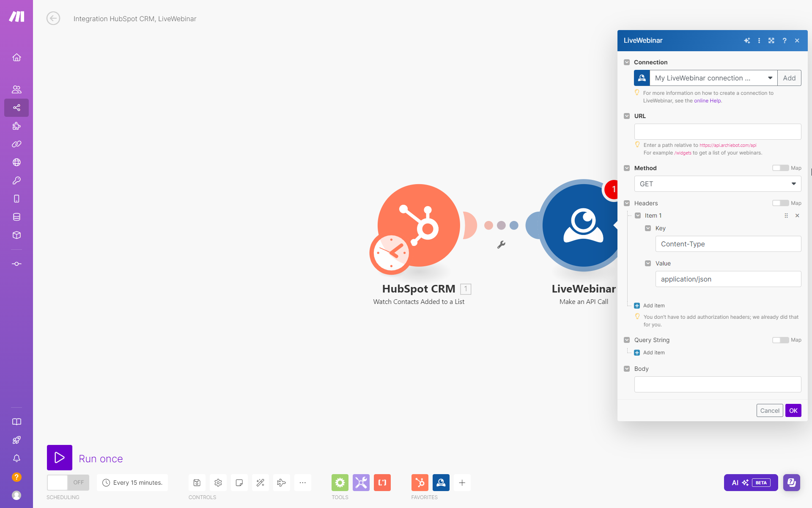Open the Webhooks section (globe icon)
812x508 pixels.
tap(16, 162)
